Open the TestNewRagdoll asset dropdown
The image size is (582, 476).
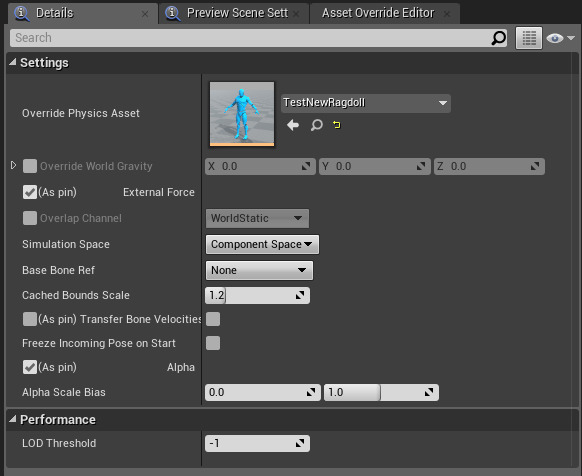point(366,103)
